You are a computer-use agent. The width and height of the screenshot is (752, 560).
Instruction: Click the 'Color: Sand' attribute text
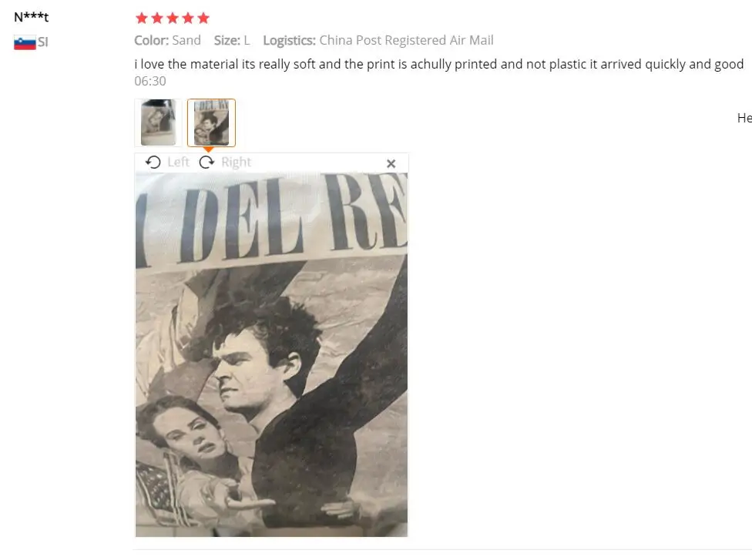167,40
